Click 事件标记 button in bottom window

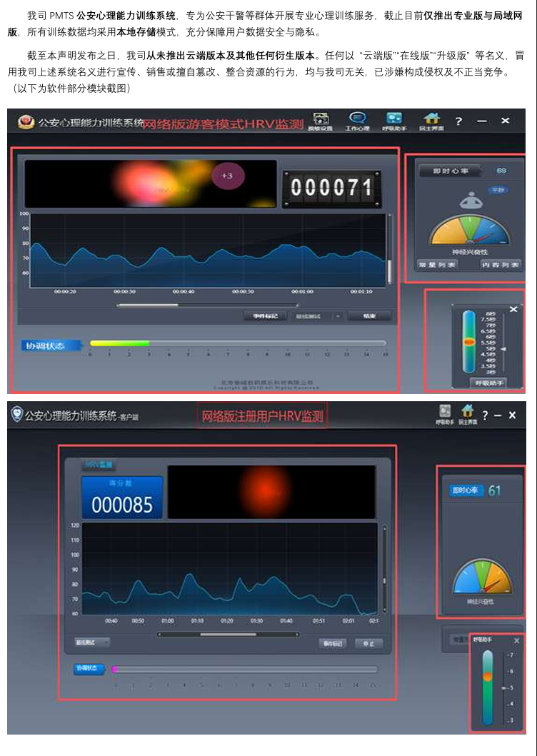point(333,643)
